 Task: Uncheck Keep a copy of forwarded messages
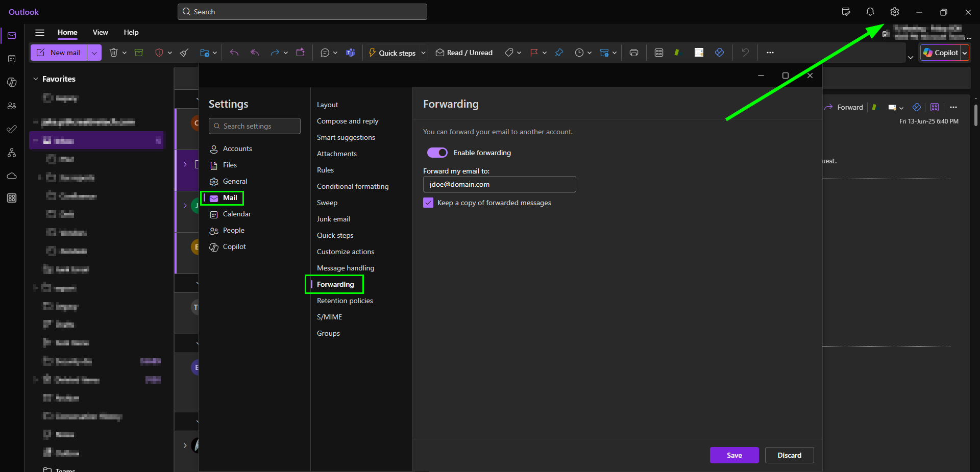(428, 203)
